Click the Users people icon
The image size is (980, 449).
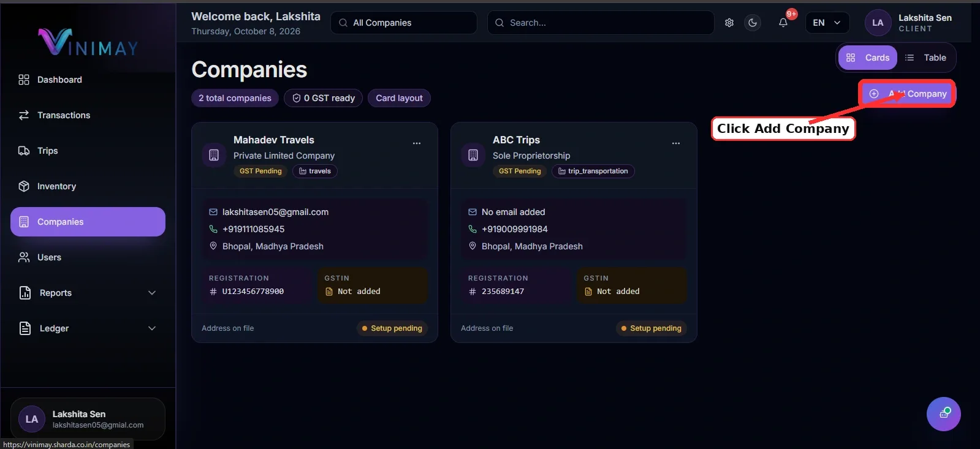tap(24, 257)
